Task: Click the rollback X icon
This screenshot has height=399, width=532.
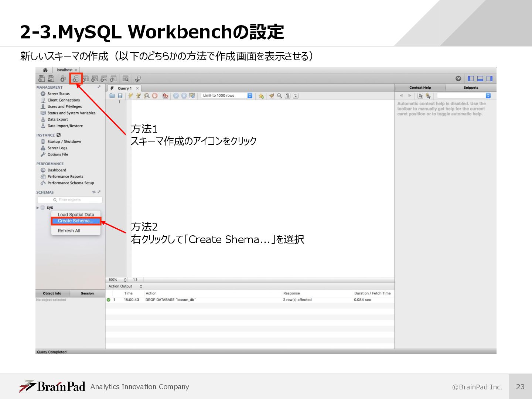Action: (184, 96)
